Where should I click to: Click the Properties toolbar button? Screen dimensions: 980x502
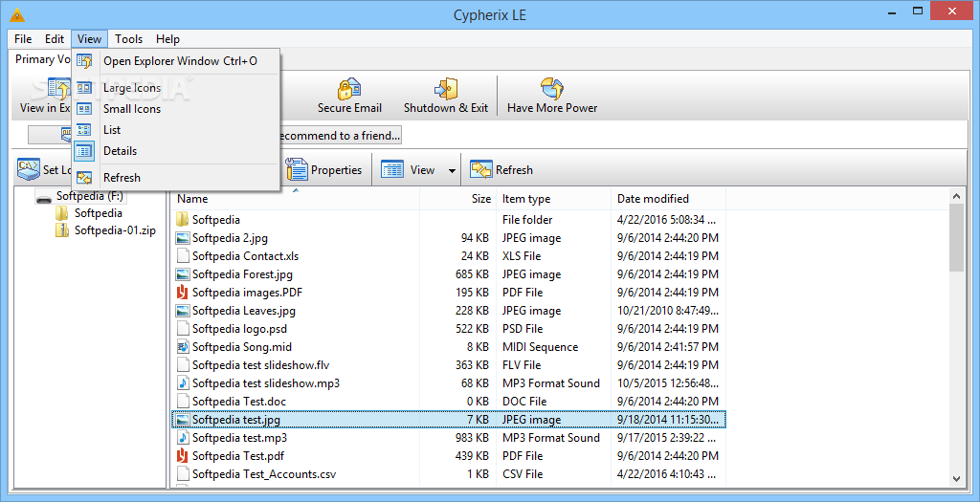tap(324, 170)
